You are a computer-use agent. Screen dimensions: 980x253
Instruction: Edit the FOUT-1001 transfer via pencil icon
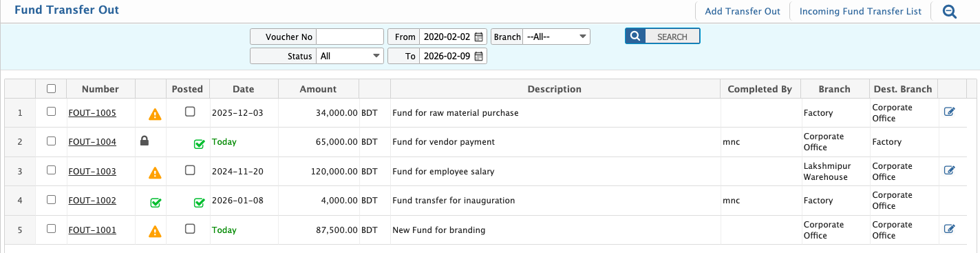(x=950, y=230)
